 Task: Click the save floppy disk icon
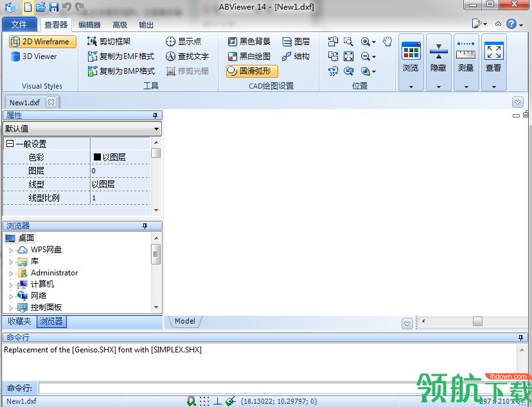coord(53,7)
